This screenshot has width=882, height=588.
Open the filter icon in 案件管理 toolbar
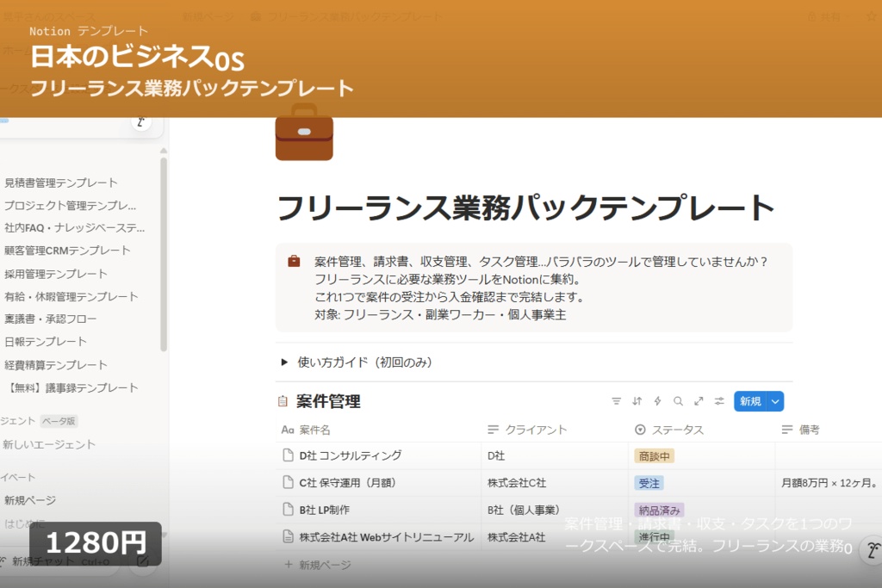pos(617,401)
